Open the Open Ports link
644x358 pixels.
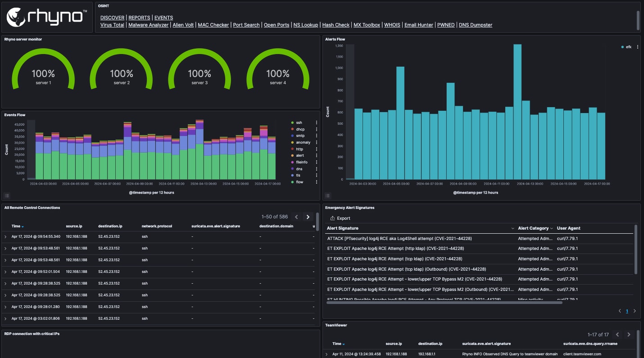click(277, 25)
